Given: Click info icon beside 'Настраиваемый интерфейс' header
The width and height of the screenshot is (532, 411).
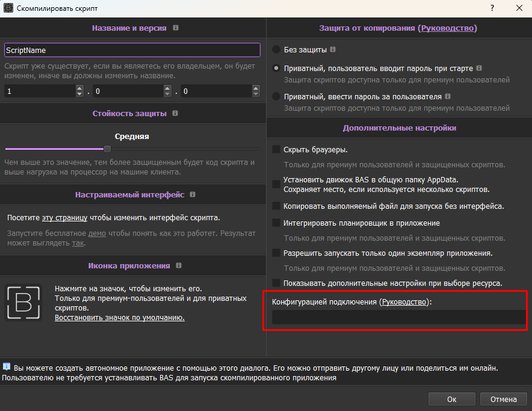Looking at the screenshot, I should click(192, 195).
